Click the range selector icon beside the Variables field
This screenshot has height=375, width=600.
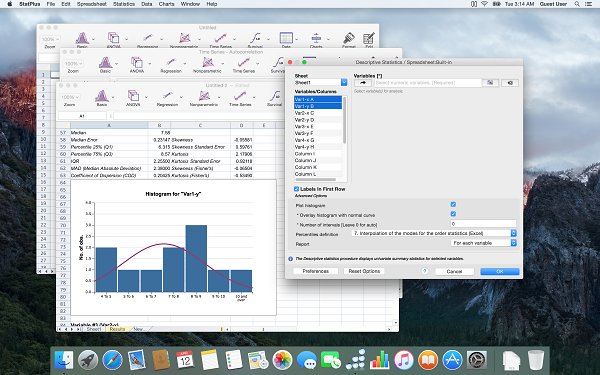pos(490,83)
